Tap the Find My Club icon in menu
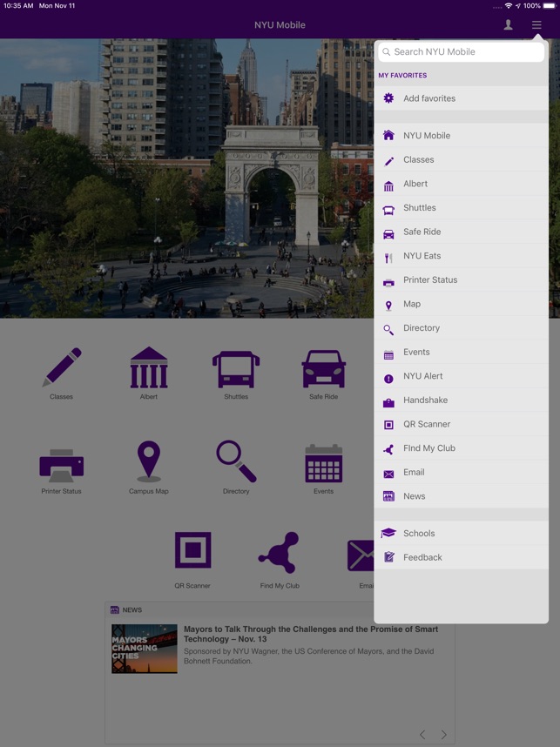 pos(388,449)
